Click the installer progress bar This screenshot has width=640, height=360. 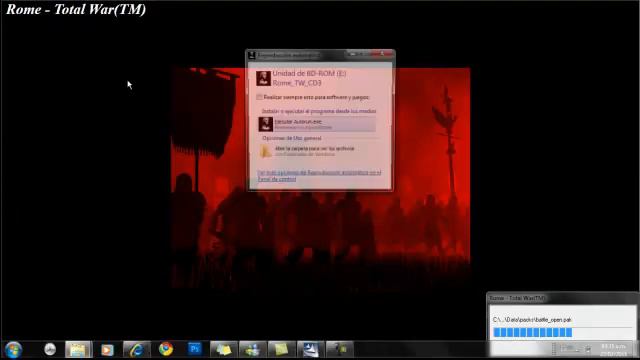562,333
